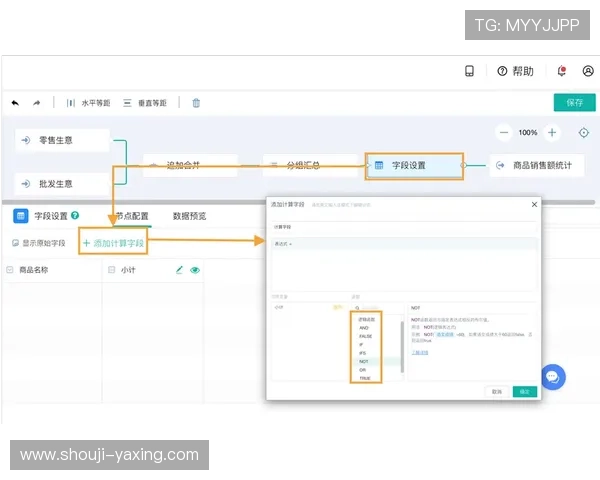The width and height of the screenshot is (600, 480).
Task: Select the 批发生意 input node
Action: 62,184
